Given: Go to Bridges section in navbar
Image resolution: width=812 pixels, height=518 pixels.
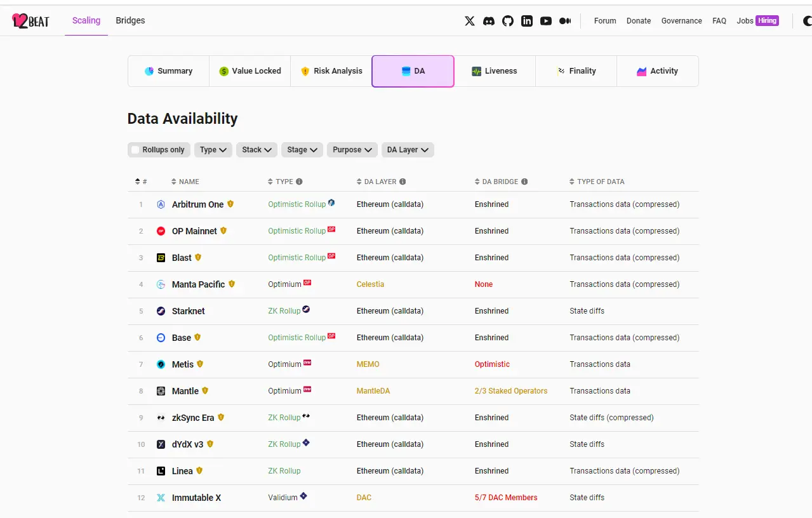Looking at the screenshot, I should point(130,20).
